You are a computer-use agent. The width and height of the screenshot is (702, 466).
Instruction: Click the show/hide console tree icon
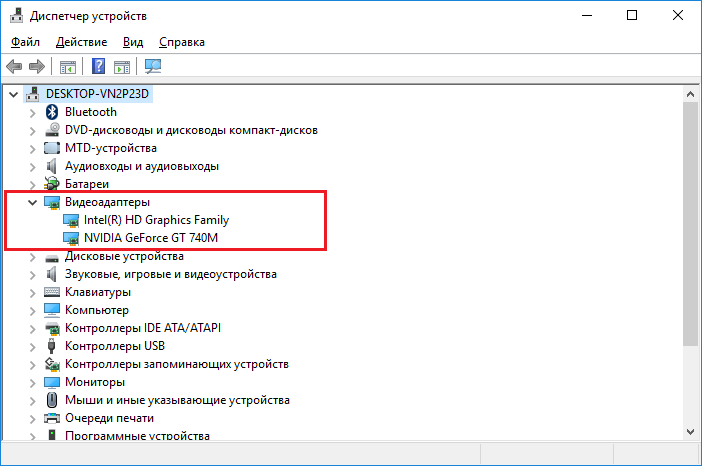[68, 67]
